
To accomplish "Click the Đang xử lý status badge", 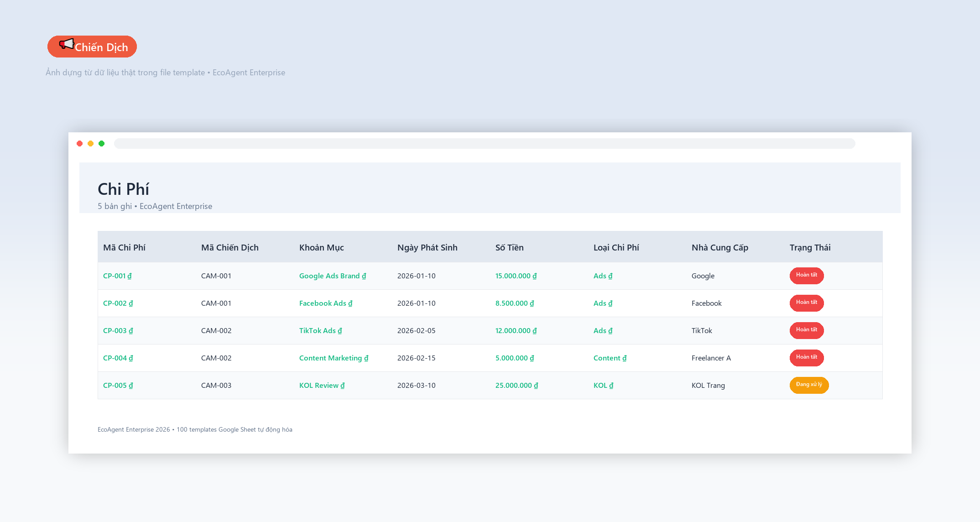I will click(809, 385).
